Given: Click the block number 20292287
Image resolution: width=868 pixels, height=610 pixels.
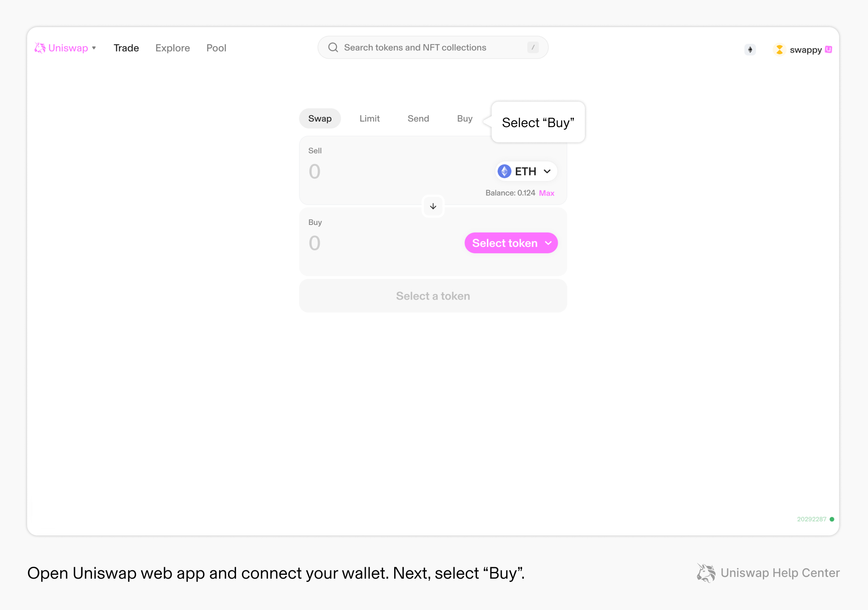Looking at the screenshot, I should tap(812, 519).
